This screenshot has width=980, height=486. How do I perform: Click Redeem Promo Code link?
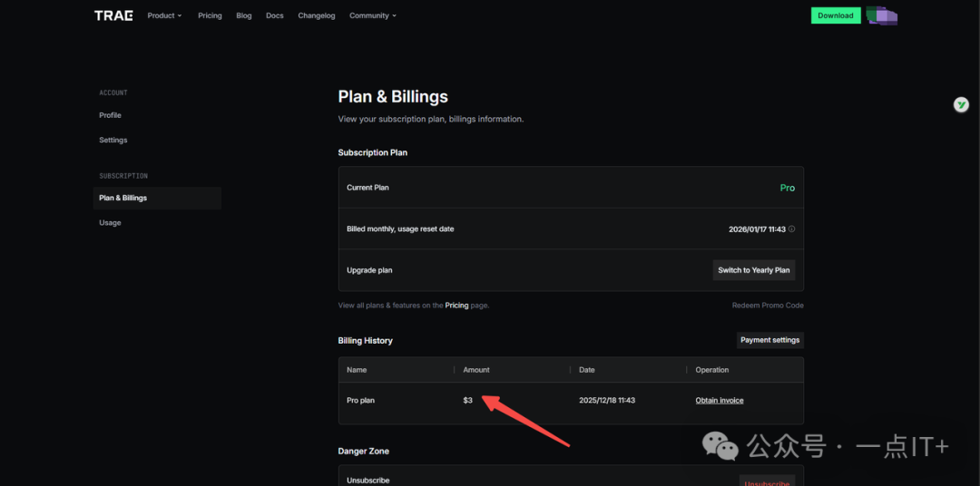(768, 306)
